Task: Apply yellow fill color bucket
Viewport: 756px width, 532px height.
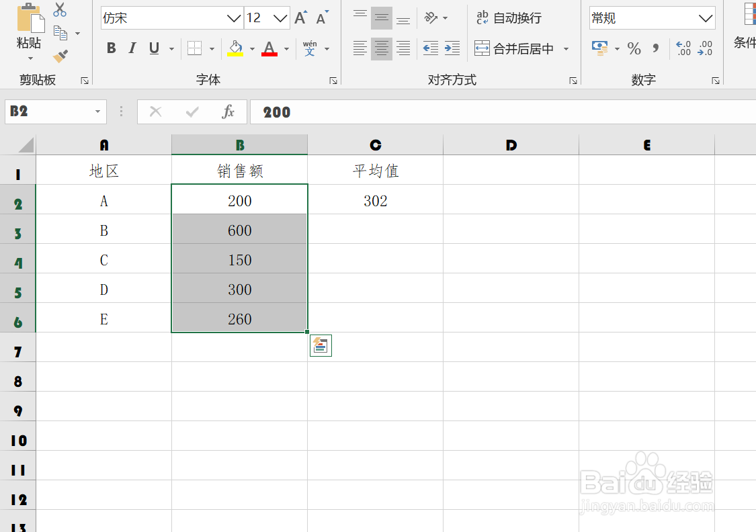Action: click(x=235, y=48)
